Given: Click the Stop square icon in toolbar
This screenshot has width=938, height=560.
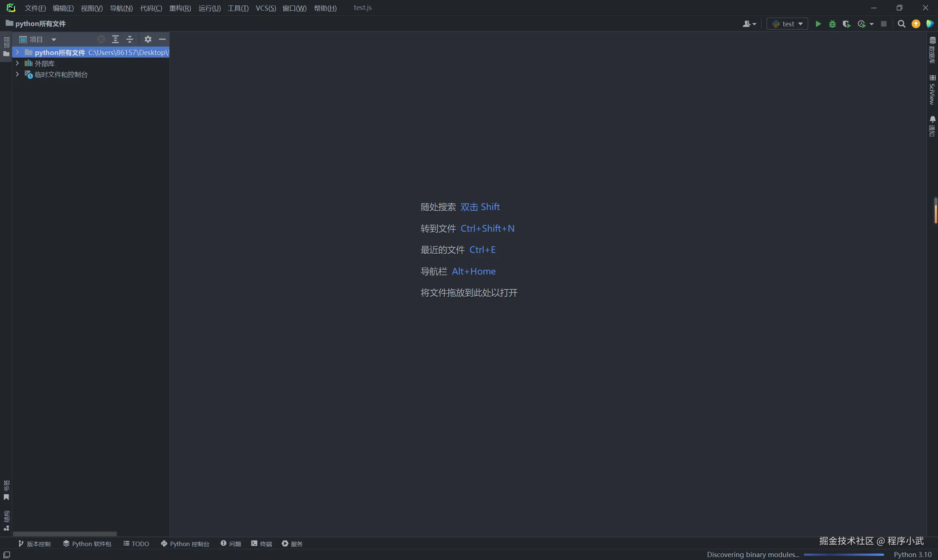Looking at the screenshot, I should (x=884, y=24).
